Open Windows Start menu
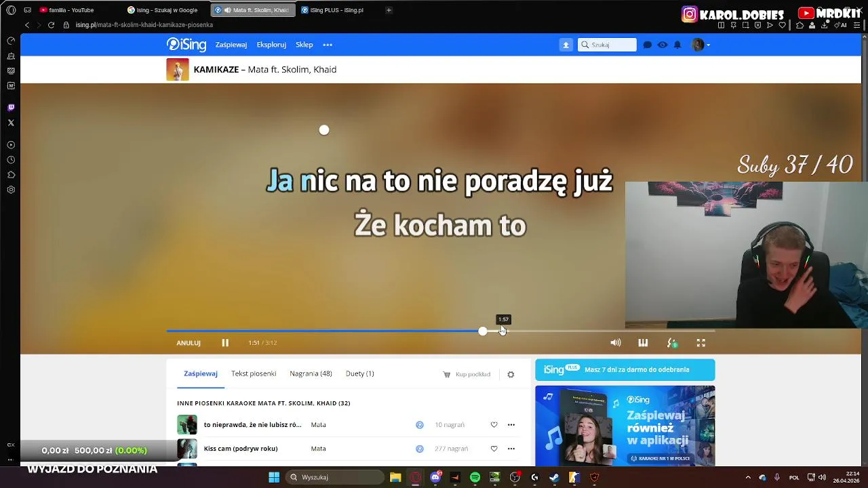The image size is (868, 488). pos(274,477)
